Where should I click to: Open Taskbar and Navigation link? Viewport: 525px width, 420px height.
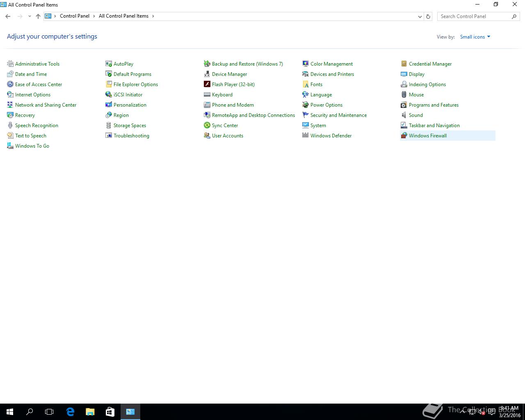(x=434, y=125)
